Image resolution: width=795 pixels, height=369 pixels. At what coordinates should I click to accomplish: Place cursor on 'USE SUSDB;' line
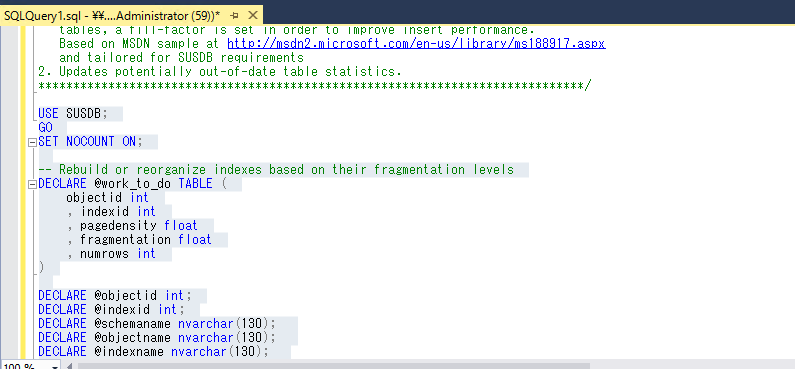(x=73, y=114)
